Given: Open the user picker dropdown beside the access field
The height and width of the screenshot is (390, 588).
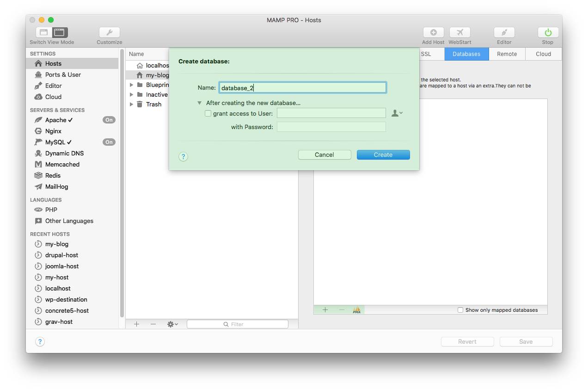Looking at the screenshot, I should (x=397, y=113).
